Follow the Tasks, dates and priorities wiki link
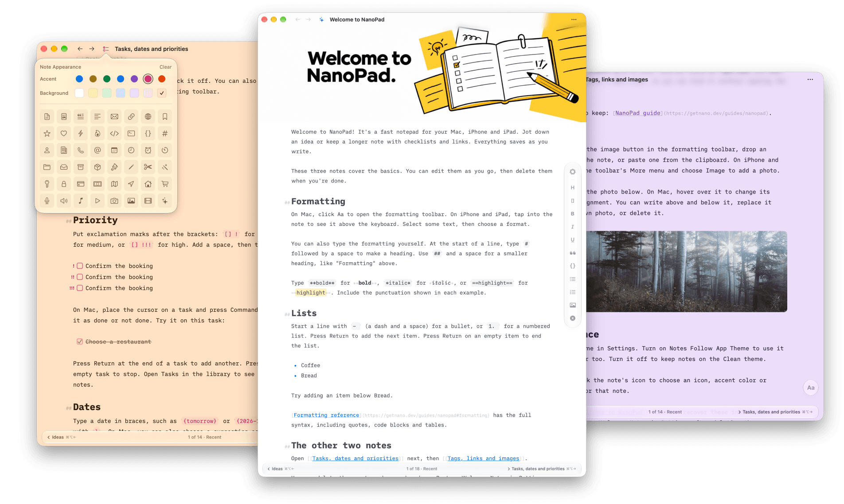Viewport: 844px width, 504px height. click(x=355, y=458)
